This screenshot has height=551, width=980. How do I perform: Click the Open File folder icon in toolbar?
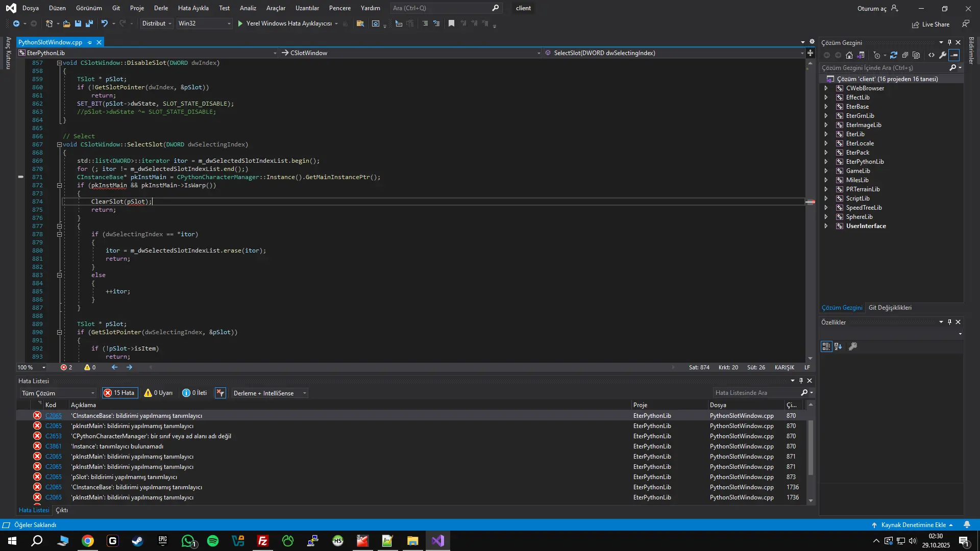pyautogui.click(x=66, y=23)
